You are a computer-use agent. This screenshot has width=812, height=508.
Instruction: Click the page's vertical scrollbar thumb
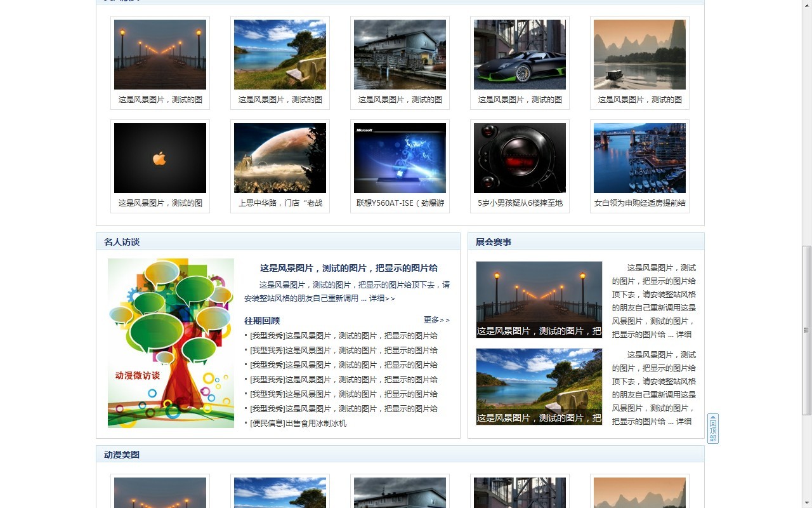pyautogui.click(x=806, y=330)
